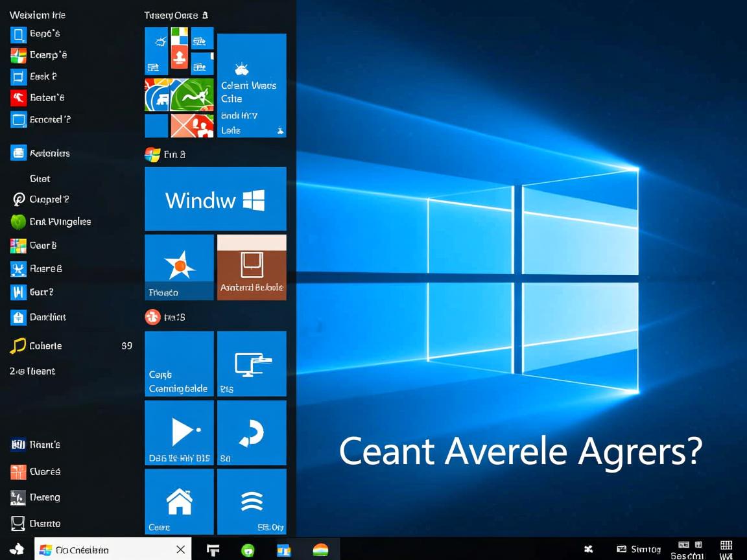747x560 pixels.
Task: Click the large 'Windw' Windows tile
Action: pos(215,199)
